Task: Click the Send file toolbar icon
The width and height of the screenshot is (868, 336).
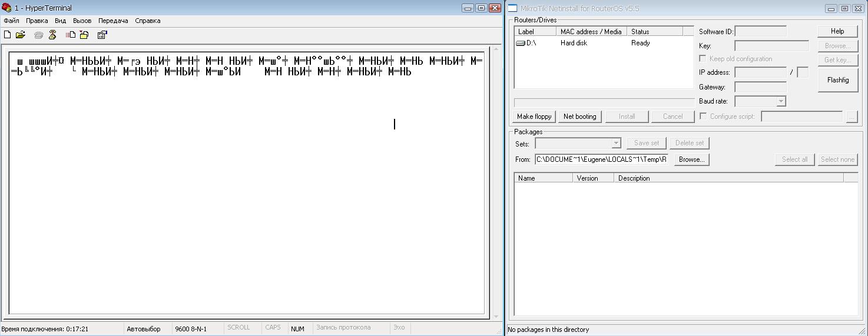Action: point(71,35)
